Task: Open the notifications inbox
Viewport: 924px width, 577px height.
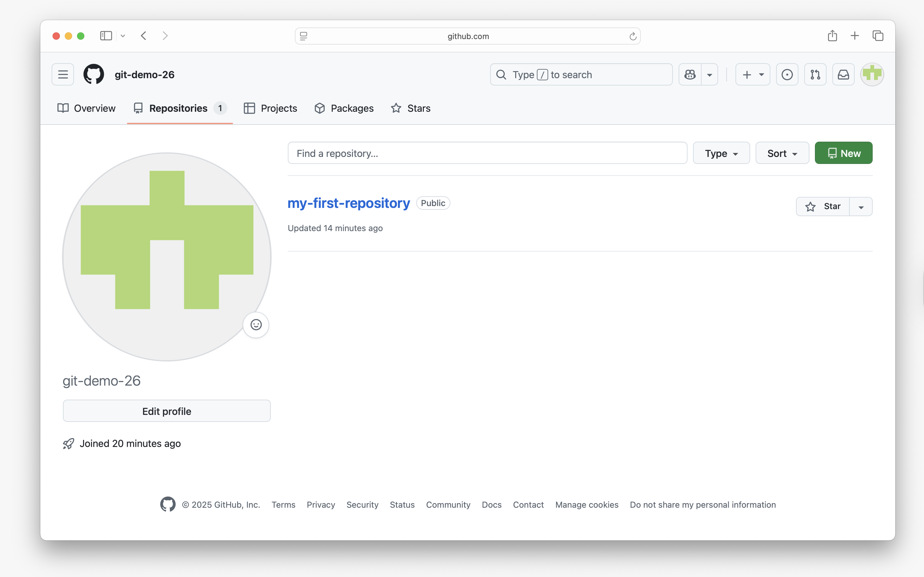Action: (843, 74)
